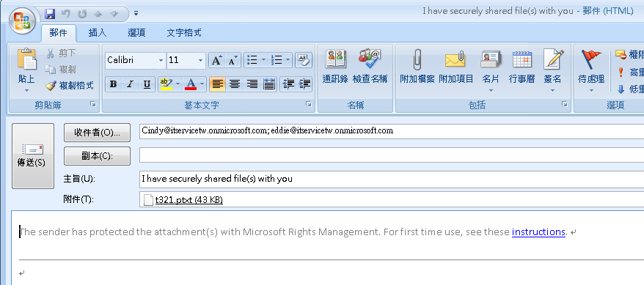Expand numbered list style arrow

(288, 61)
